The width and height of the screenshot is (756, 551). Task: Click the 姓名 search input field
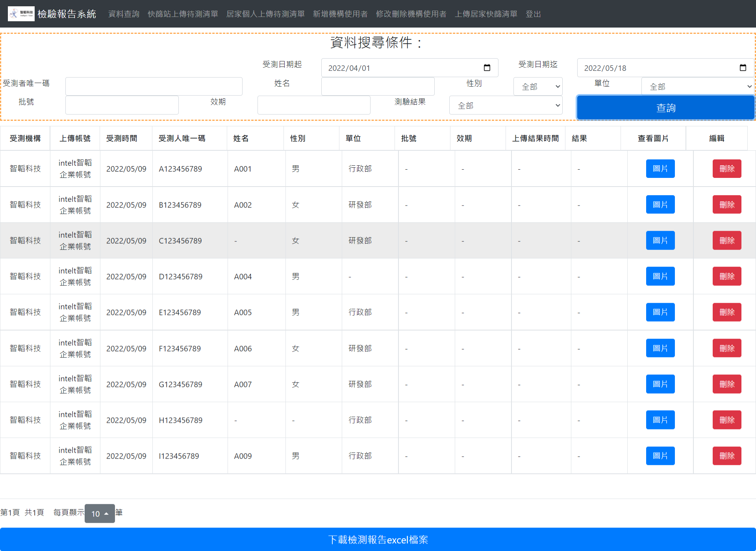[x=378, y=86]
